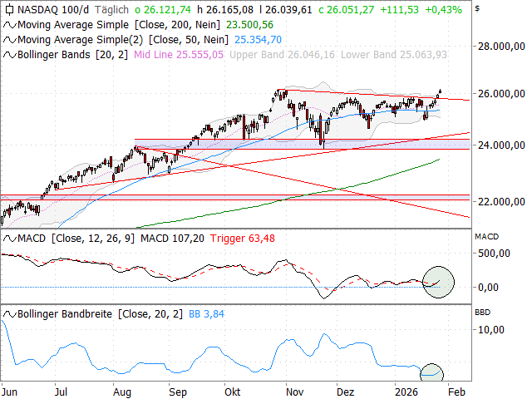Click the Lower Band 25.063,93 value
The width and height of the screenshot is (532, 399).
394,55
